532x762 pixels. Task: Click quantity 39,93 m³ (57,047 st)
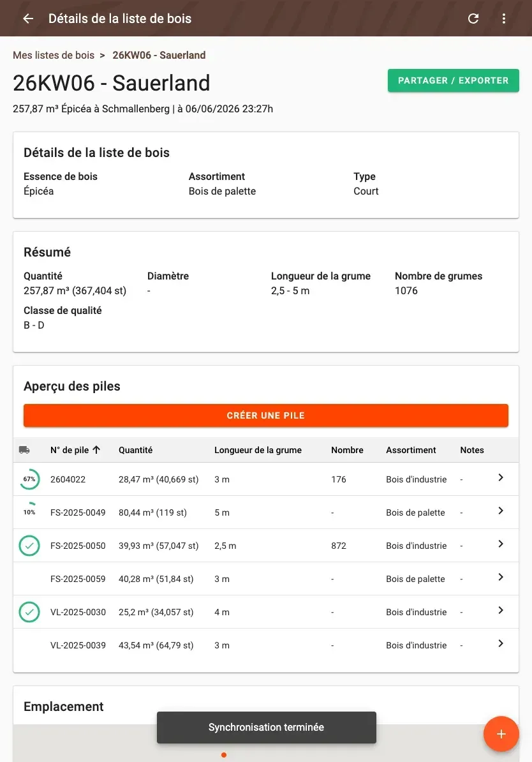pyautogui.click(x=158, y=546)
